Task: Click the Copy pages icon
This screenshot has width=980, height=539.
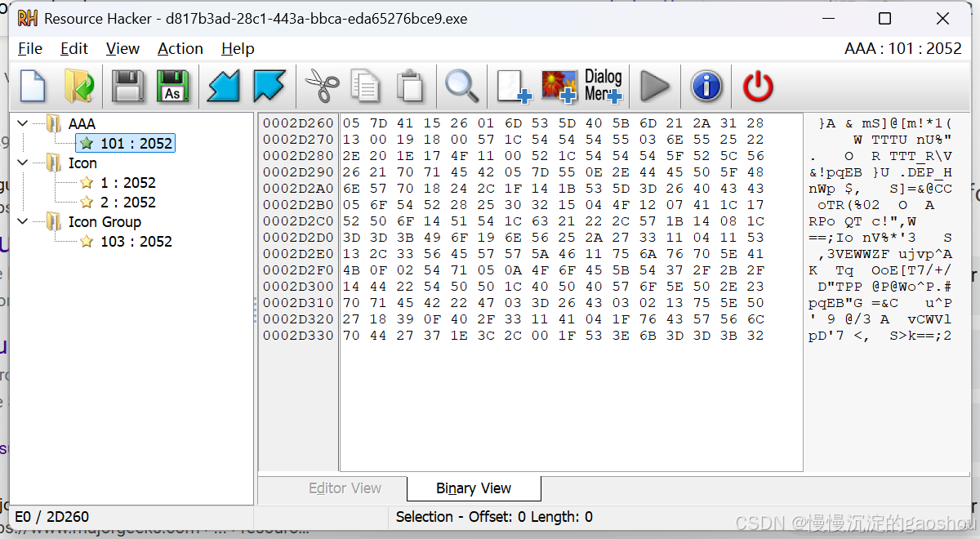Action: click(365, 86)
